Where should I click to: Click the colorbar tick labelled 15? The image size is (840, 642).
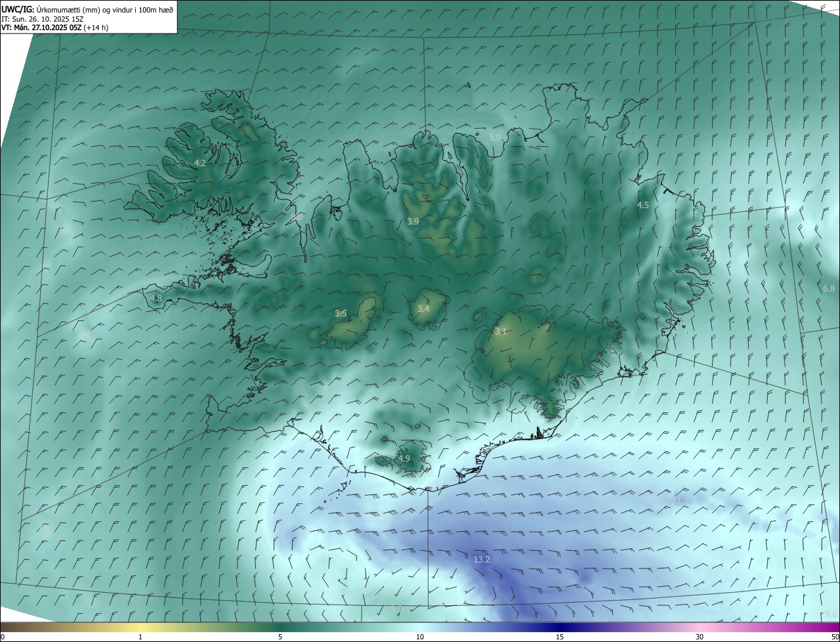(560, 637)
